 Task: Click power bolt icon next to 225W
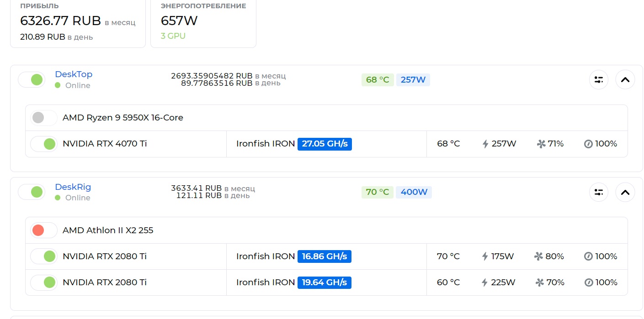(x=485, y=282)
